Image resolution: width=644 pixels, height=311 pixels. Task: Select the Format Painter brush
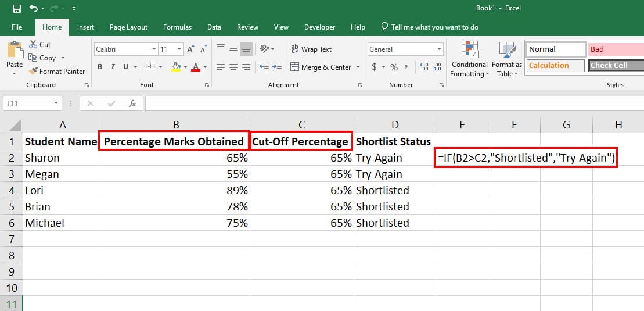[x=57, y=71]
